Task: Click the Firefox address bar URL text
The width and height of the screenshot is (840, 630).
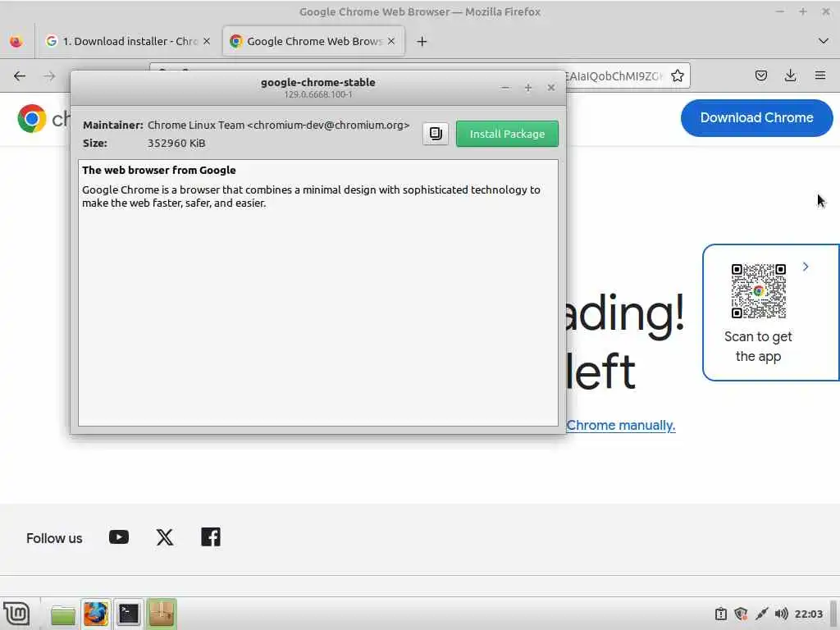Action: pos(614,76)
